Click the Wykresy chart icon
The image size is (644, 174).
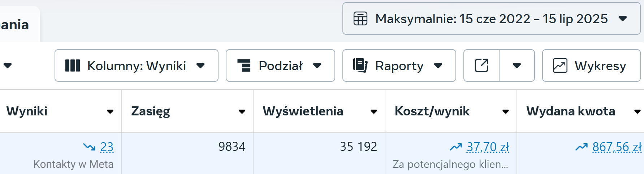pyautogui.click(x=560, y=65)
